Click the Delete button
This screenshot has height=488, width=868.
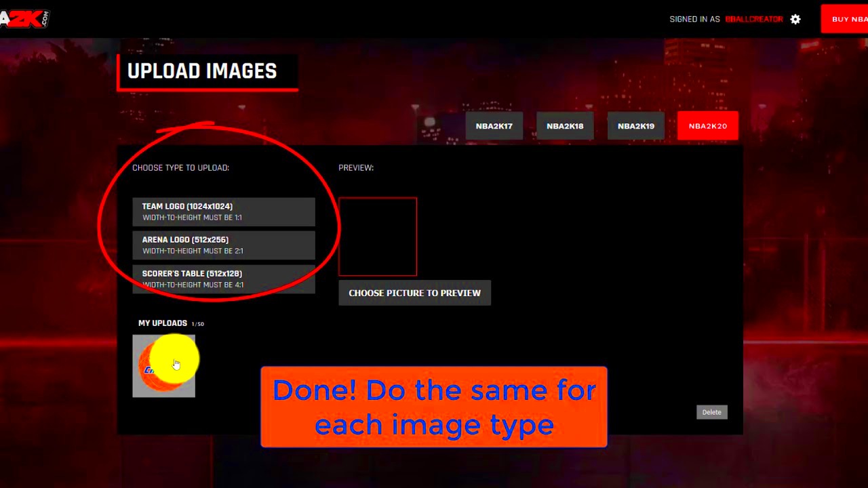[711, 412]
